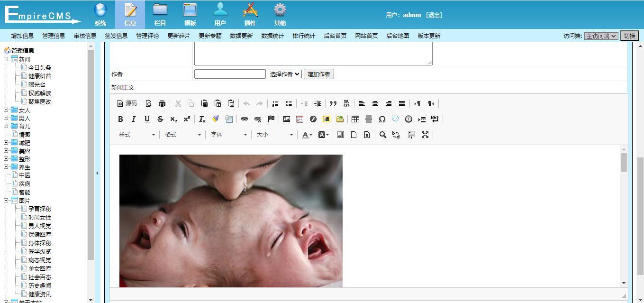The height and width of the screenshot is (303, 644).
Task: Open the 其他 top tab
Action: 280,15
